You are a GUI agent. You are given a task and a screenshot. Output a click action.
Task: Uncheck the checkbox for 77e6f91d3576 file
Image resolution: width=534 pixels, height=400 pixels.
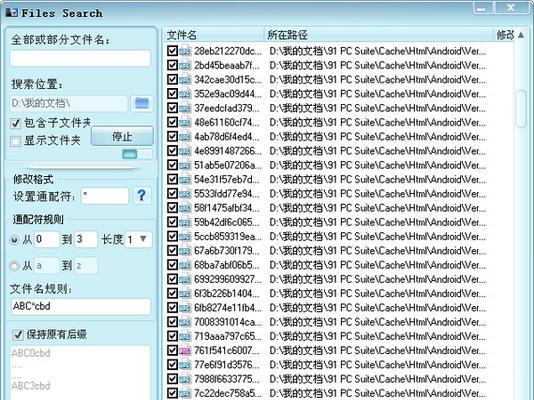pyautogui.click(x=173, y=365)
